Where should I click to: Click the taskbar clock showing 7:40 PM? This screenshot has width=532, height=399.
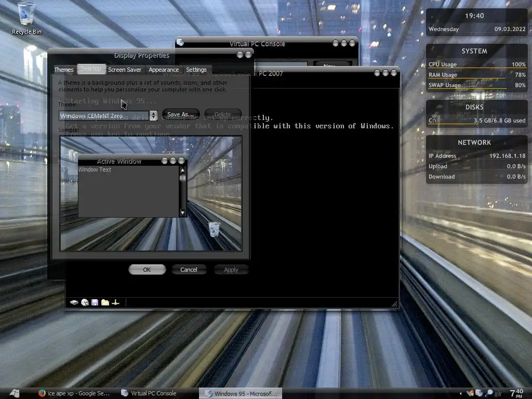(x=516, y=393)
